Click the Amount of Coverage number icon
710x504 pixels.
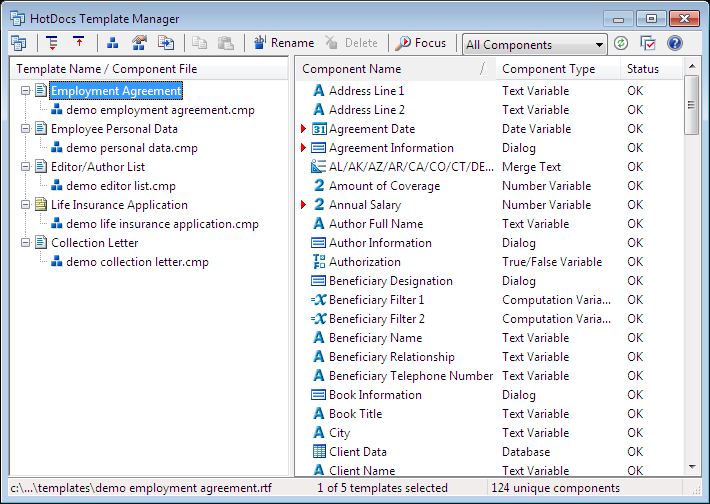coord(319,186)
